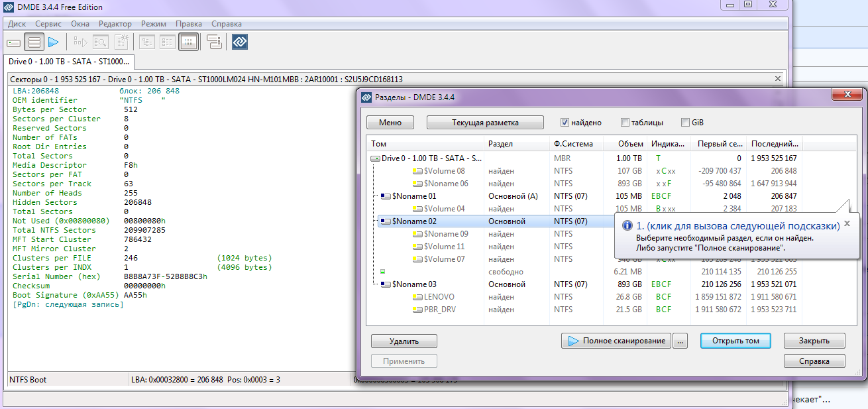This screenshot has width=868, height=409.
Task: Uncheck the "найдено" checkbox
Action: point(565,123)
